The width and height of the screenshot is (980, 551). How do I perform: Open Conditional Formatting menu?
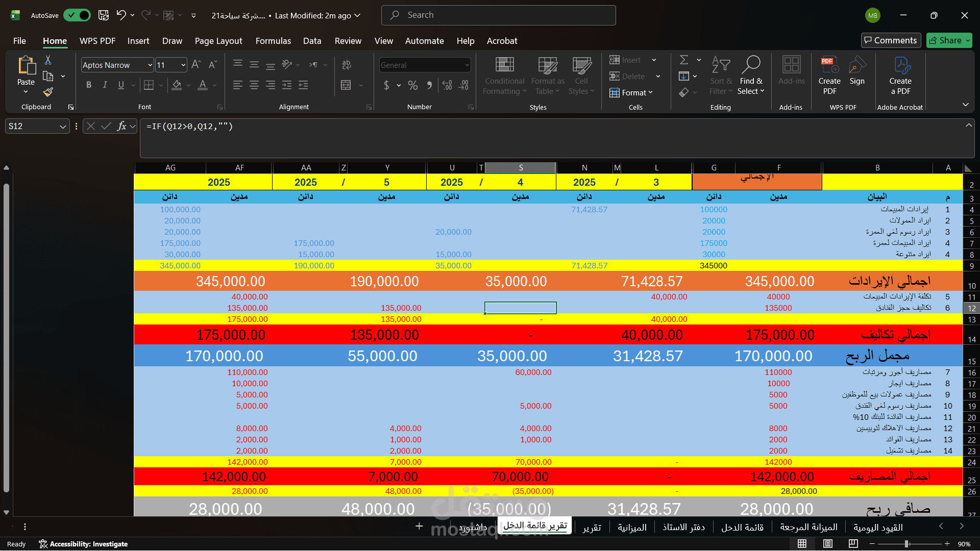pyautogui.click(x=504, y=76)
